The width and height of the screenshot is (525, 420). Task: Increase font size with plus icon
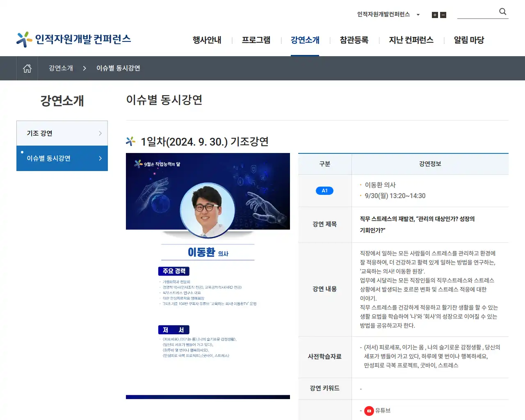pos(435,15)
